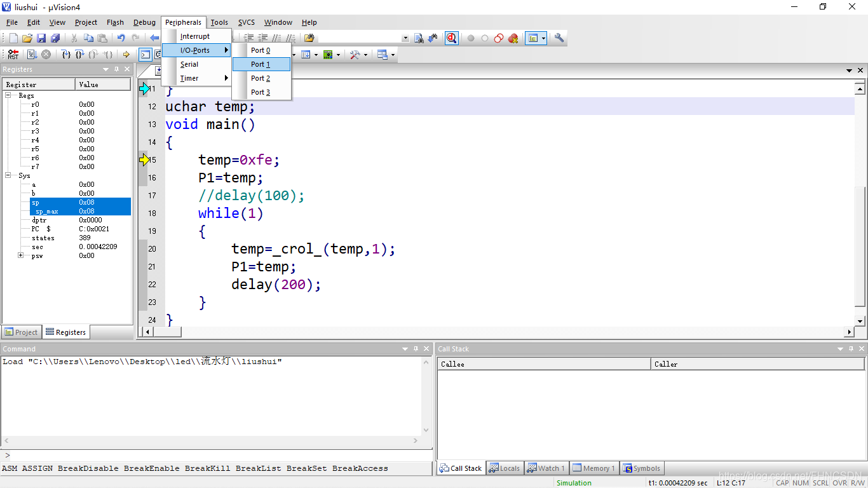
Task: Toggle the Command Window toolbar button
Action: coord(146,55)
